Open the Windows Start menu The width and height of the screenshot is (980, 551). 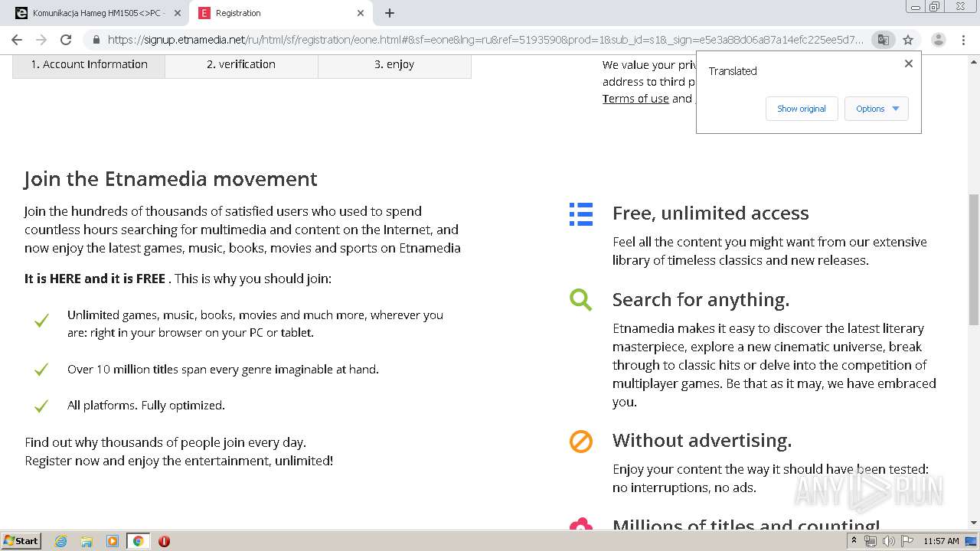coord(21,541)
